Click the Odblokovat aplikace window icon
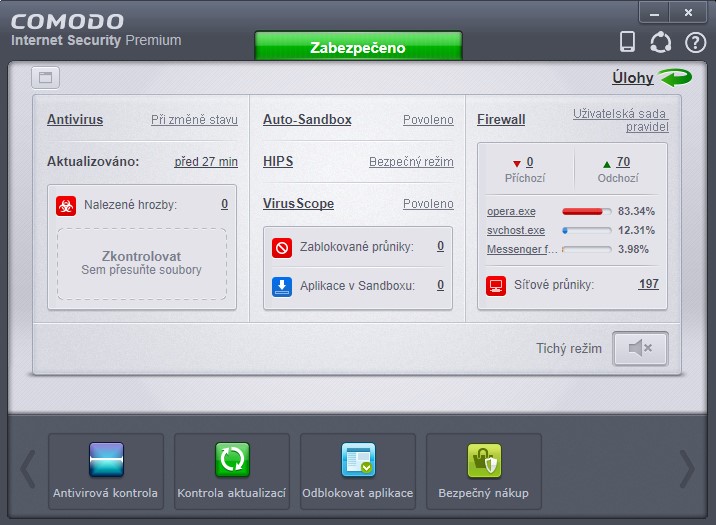This screenshot has height=525, width=716. tap(358, 460)
